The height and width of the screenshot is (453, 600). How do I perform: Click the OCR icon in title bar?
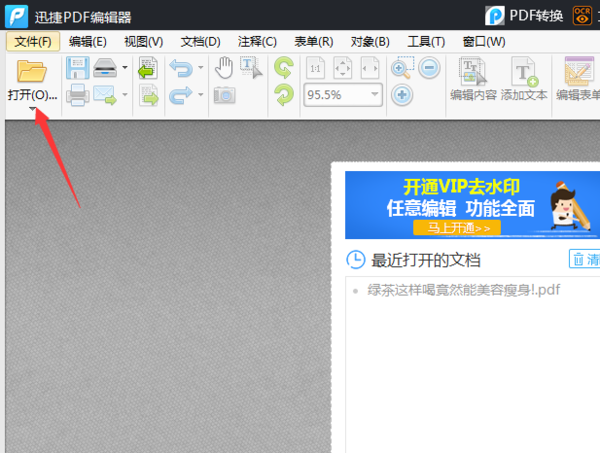582,16
